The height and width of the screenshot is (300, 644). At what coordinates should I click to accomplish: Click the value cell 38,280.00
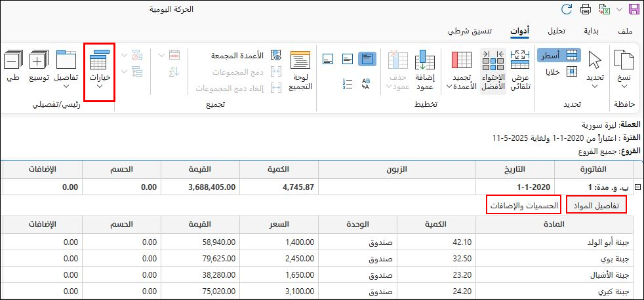click(x=201, y=275)
